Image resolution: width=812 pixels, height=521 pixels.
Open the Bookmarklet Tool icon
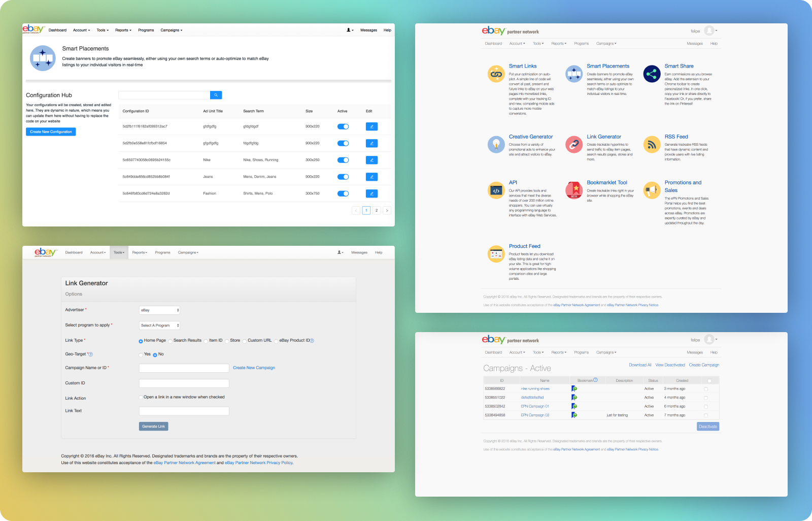(574, 190)
